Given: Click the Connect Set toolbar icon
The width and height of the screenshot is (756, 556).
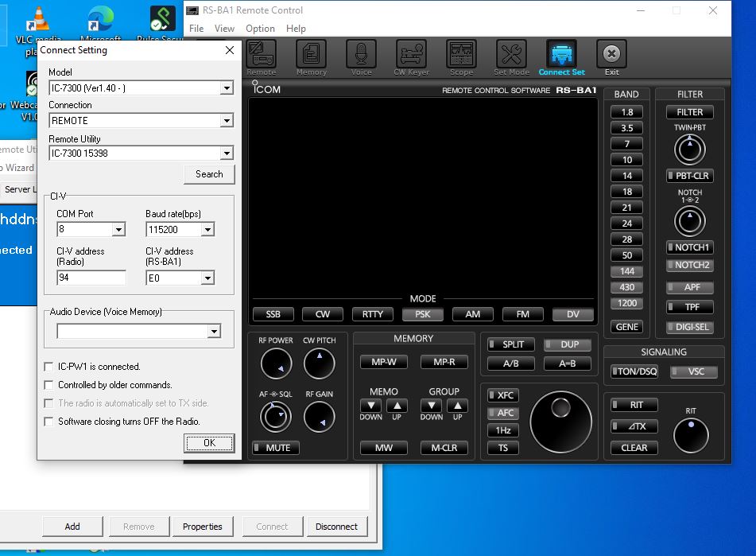Looking at the screenshot, I should pyautogui.click(x=562, y=58).
